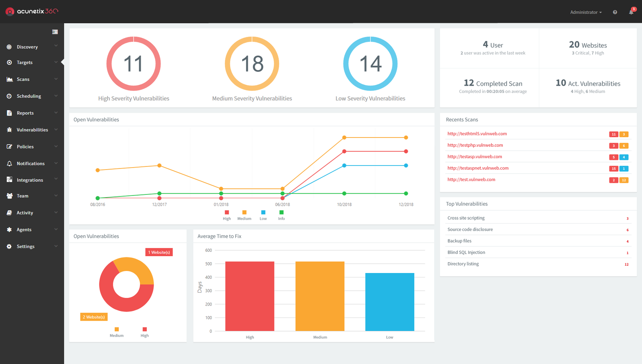The image size is (642, 364).
Task: Open the Policies section
Action: click(x=25, y=146)
